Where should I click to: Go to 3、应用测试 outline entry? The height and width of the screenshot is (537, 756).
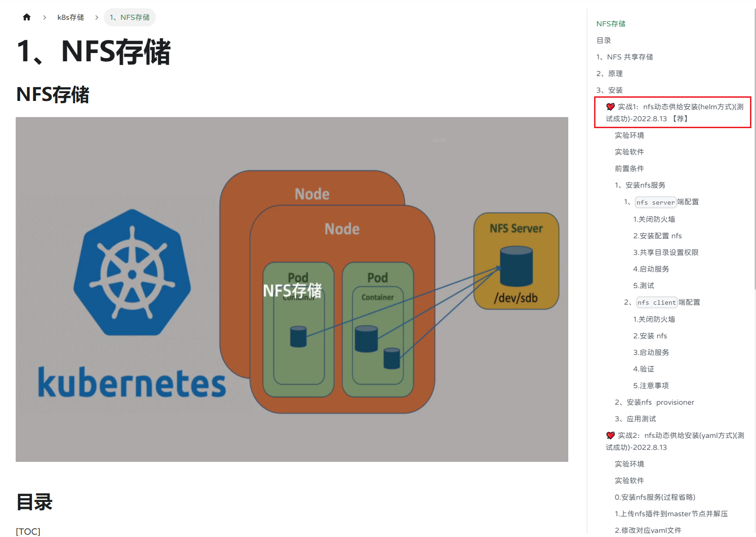click(635, 419)
